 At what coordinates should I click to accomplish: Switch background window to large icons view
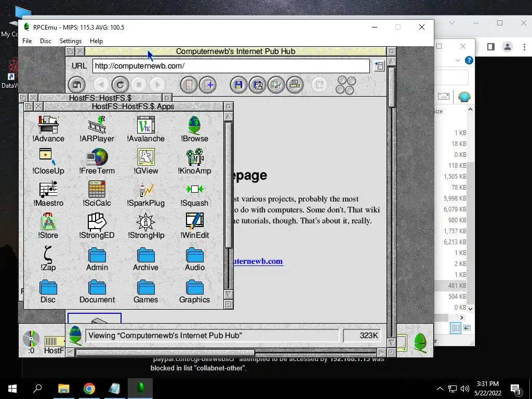tap(467, 328)
